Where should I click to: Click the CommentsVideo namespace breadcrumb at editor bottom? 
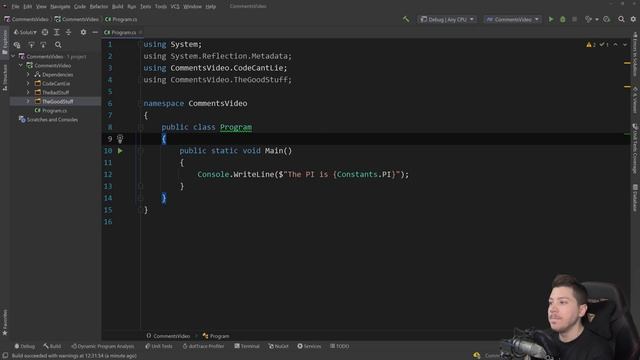point(168,336)
